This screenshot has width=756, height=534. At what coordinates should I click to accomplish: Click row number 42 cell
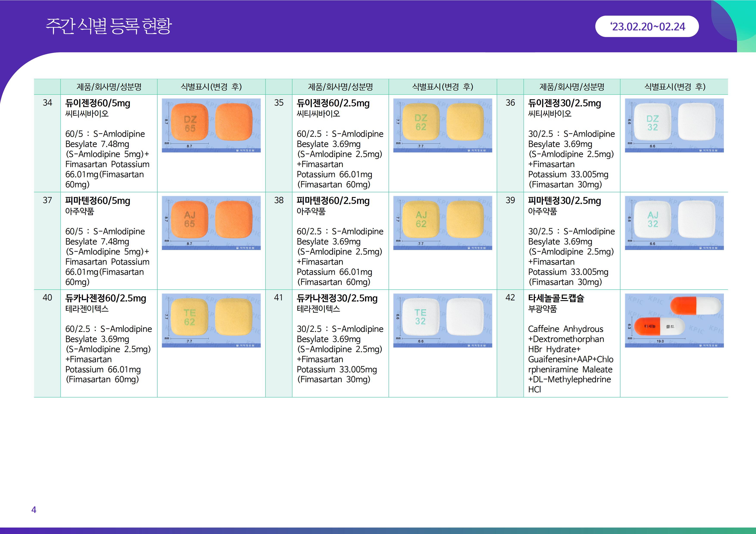tap(510, 297)
